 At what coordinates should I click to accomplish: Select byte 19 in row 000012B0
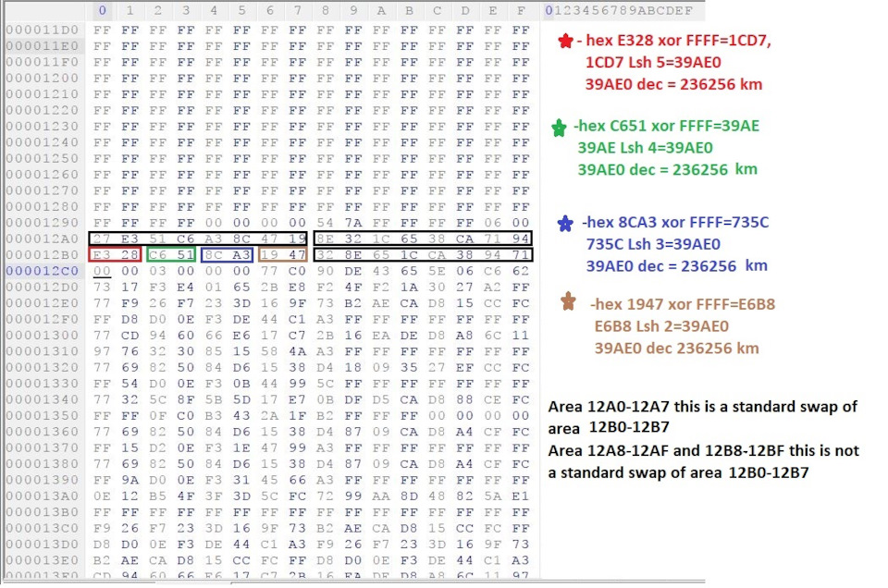(x=269, y=254)
